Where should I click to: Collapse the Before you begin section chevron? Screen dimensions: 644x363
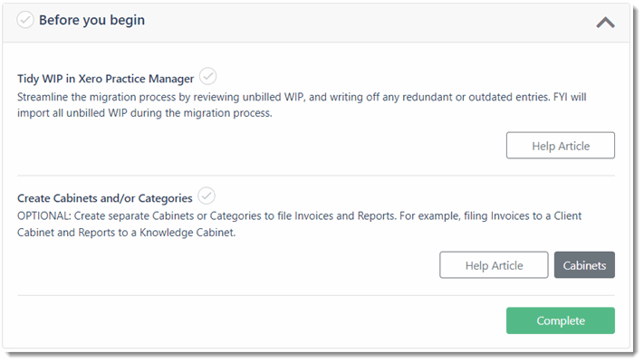click(x=605, y=22)
